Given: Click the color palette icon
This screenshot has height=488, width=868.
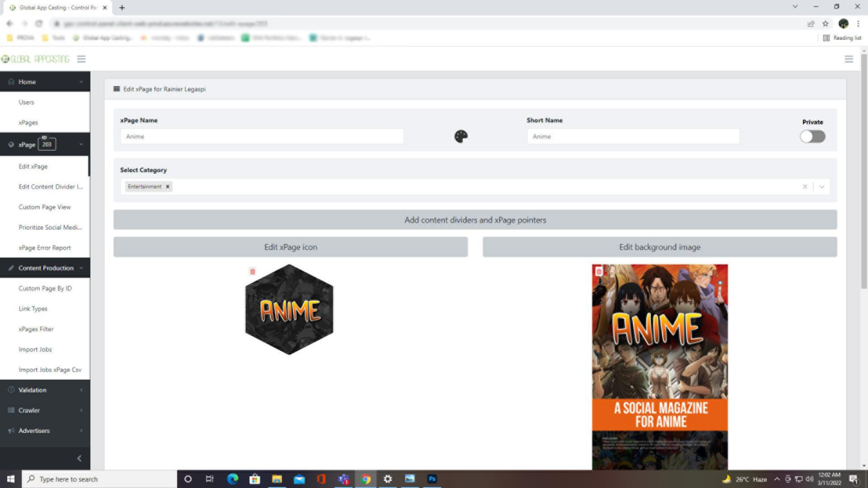Looking at the screenshot, I should click(x=461, y=136).
